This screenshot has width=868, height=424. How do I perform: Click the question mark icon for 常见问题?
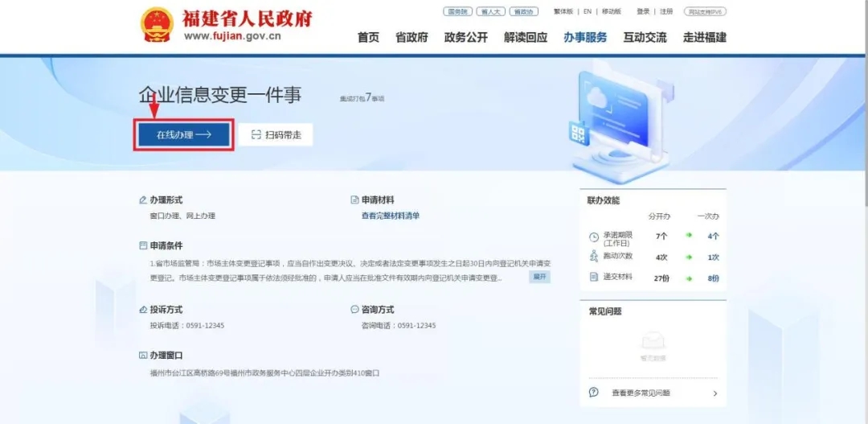593,393
